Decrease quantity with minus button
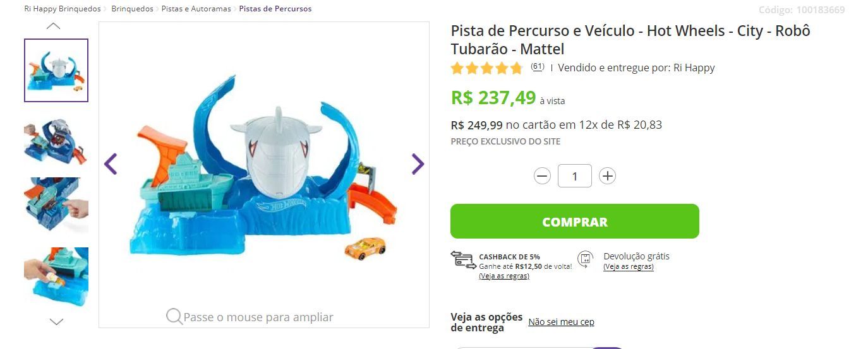 coord(542,176)
